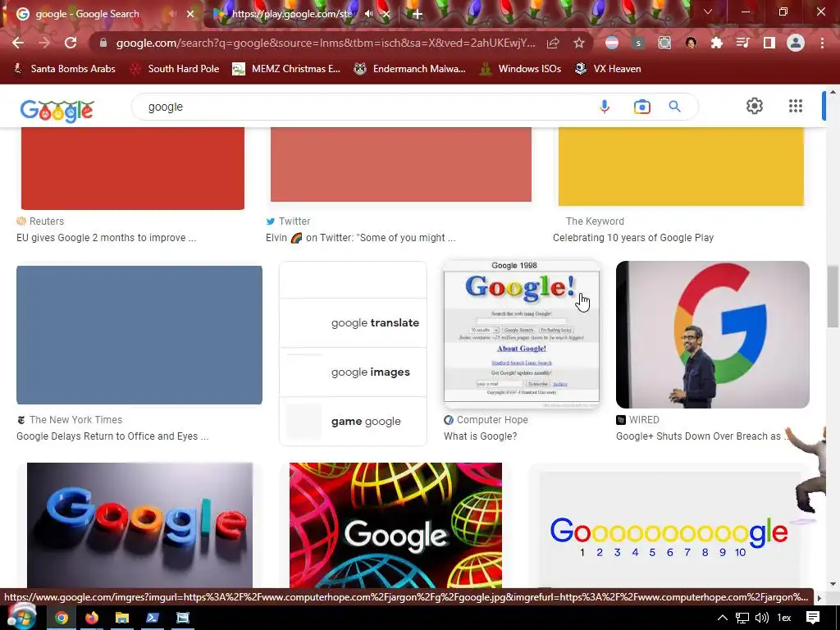840x630 pixels.
Task: Open New York Times blue image result
Action: pos(139,335)
